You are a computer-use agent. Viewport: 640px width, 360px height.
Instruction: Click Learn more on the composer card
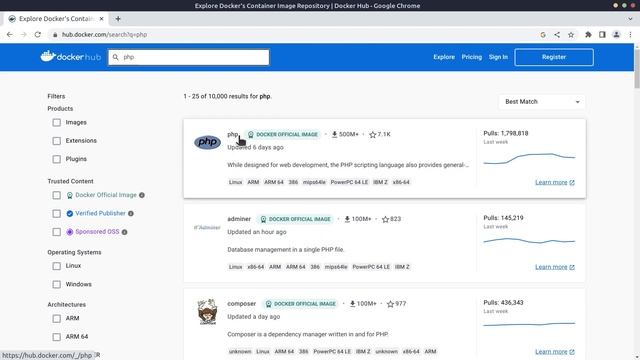[x=555, y=351]
